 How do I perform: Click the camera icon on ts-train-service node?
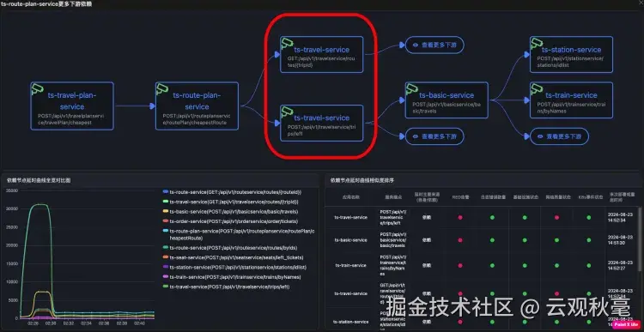click(x=537, y=88)
